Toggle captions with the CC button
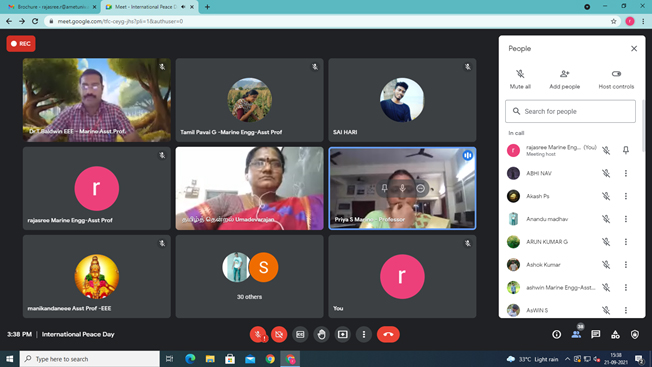The width and height of the screenshot is (652, 367). (x=300, y=334)
